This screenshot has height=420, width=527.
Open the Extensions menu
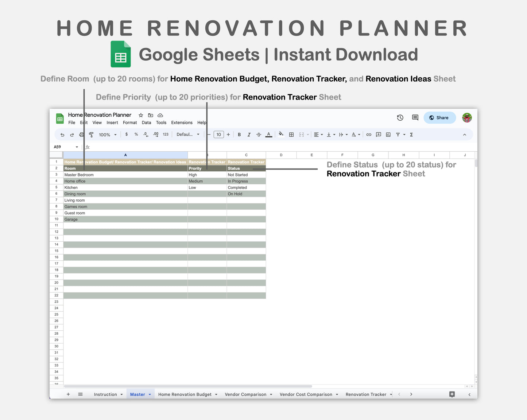182,123
